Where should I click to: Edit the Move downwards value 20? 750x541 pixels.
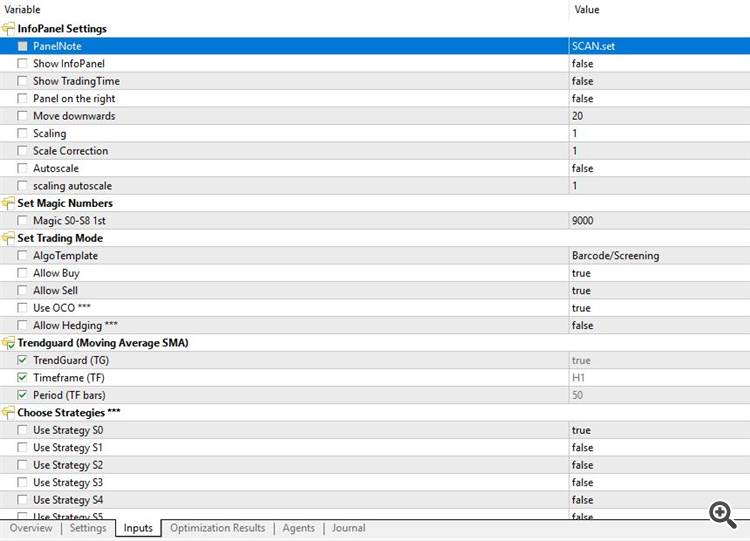tap(577, 116)
